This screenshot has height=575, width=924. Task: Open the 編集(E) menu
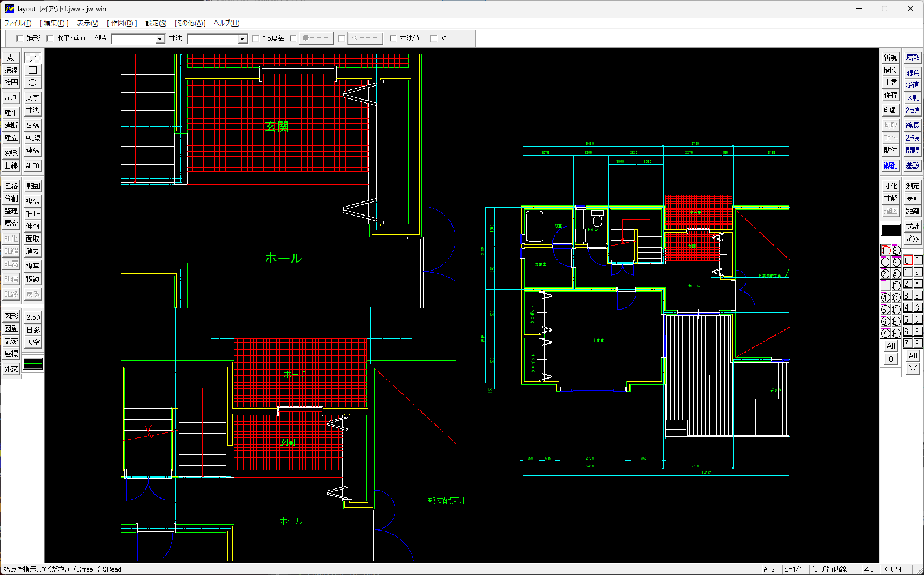pyautogui.click(x=54, y=23)
